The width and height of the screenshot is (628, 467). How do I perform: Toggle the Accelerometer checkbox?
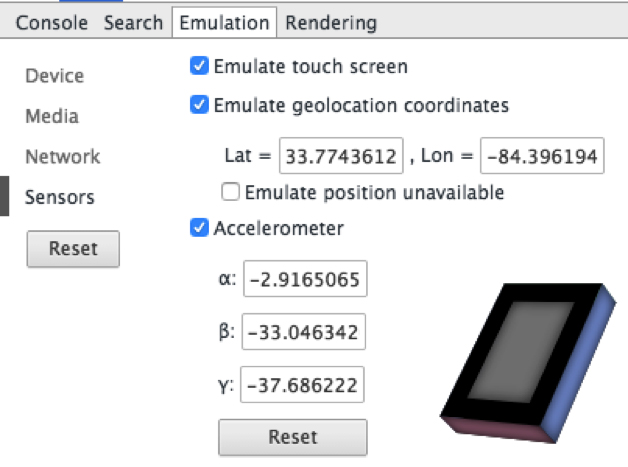click(198, 228)
